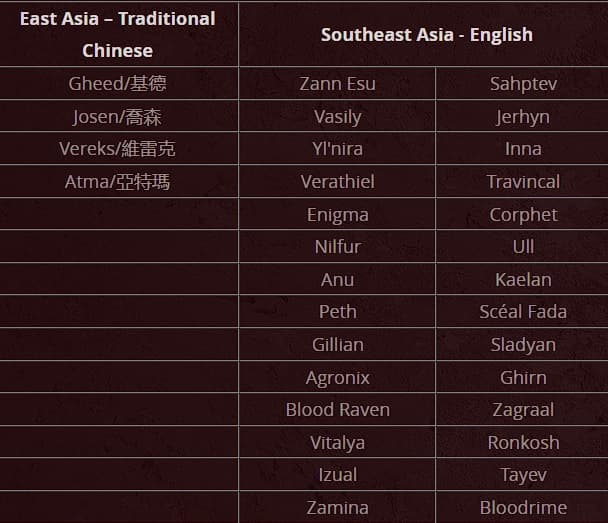Select the Zamina cell
Image resolution: width=608 pixels, height=523 pixels.
337,507
